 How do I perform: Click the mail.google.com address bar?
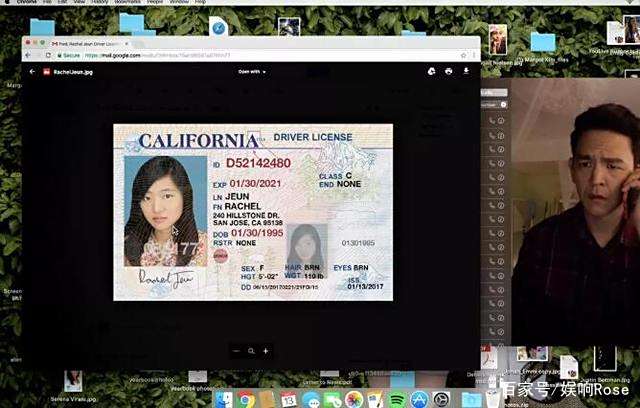point(261,55)
